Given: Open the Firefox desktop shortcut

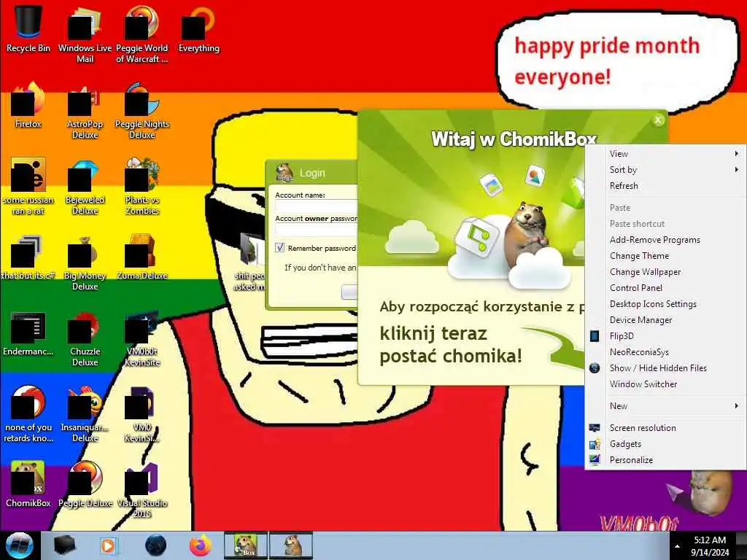Looking at the screenshot, I should pyautogui.click(x=28, y=104).
